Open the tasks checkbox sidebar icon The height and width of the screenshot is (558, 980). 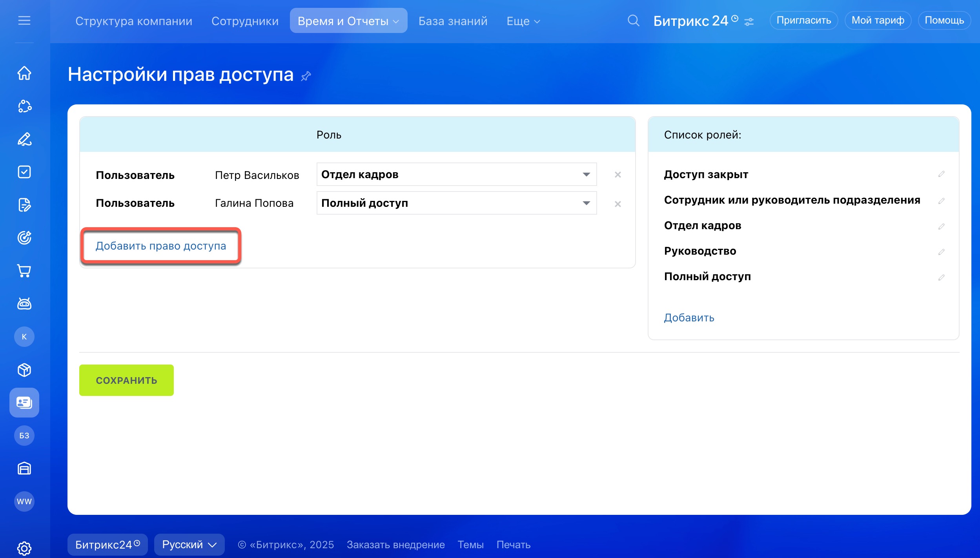(24, 172)
